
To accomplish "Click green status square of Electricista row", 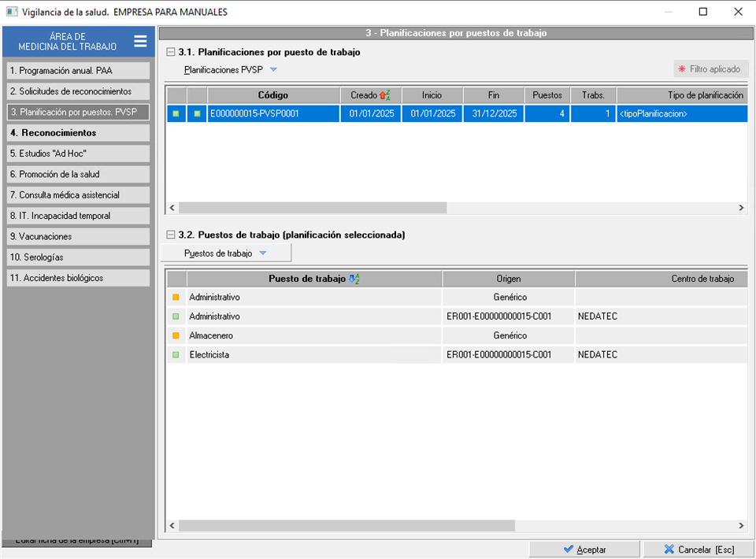I will [176, 355].
